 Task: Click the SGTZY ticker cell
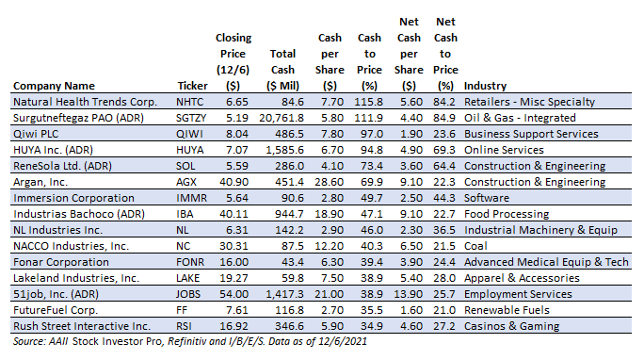pos(191,118)
